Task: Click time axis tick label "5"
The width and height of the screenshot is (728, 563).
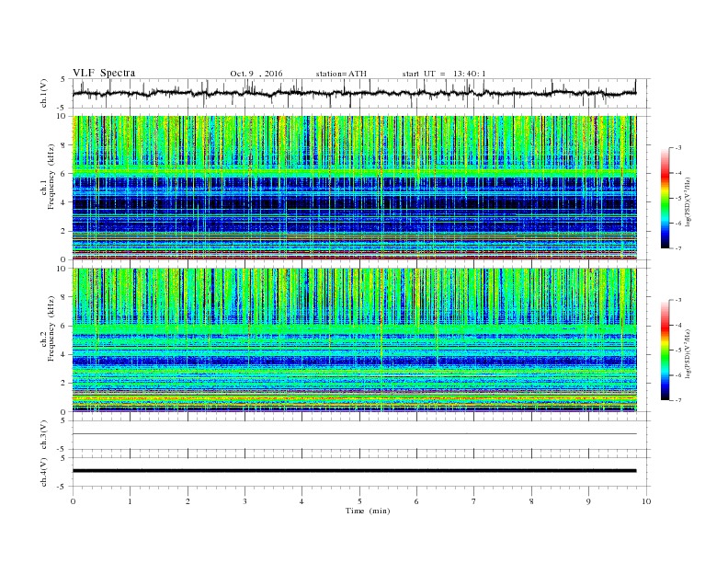Action: click(359, 501)
